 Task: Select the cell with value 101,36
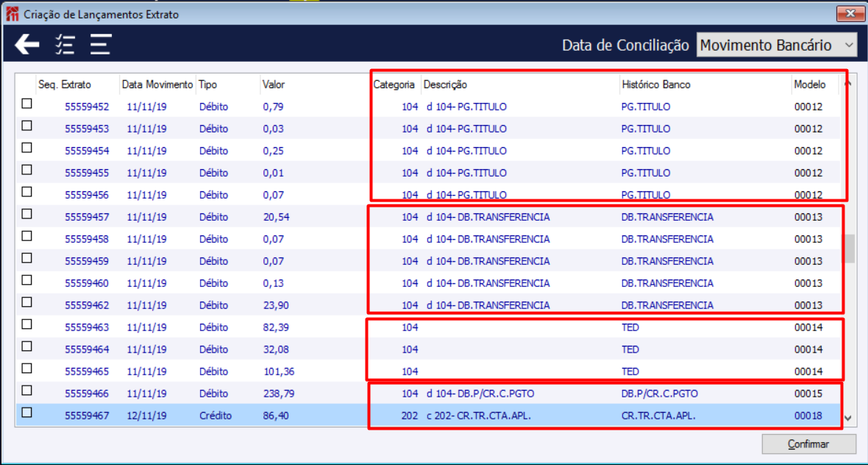(279, 372)
